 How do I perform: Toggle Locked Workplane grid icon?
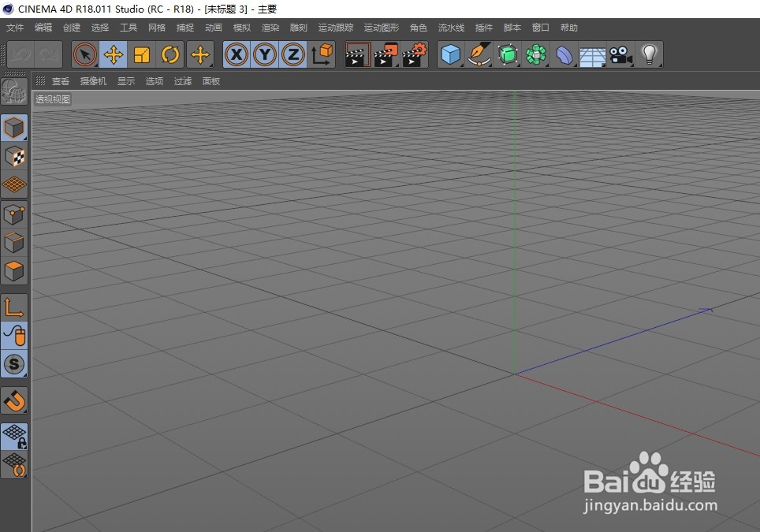click(14, 436)
